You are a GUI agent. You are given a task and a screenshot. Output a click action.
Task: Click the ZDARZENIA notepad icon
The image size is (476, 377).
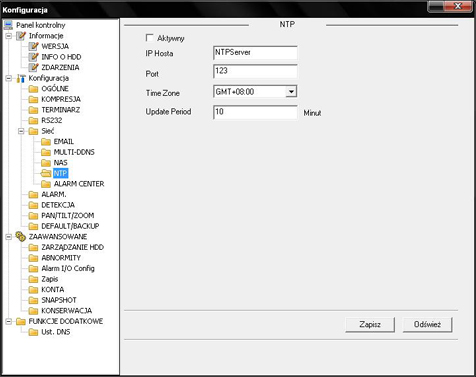tap(34, 67)
